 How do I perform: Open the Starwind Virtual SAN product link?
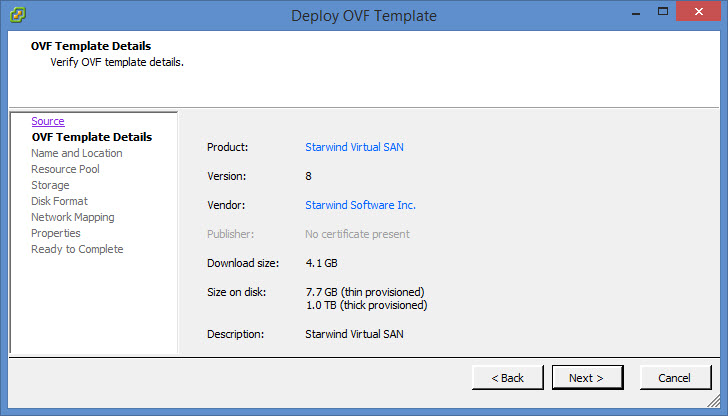tap(354, 147)
